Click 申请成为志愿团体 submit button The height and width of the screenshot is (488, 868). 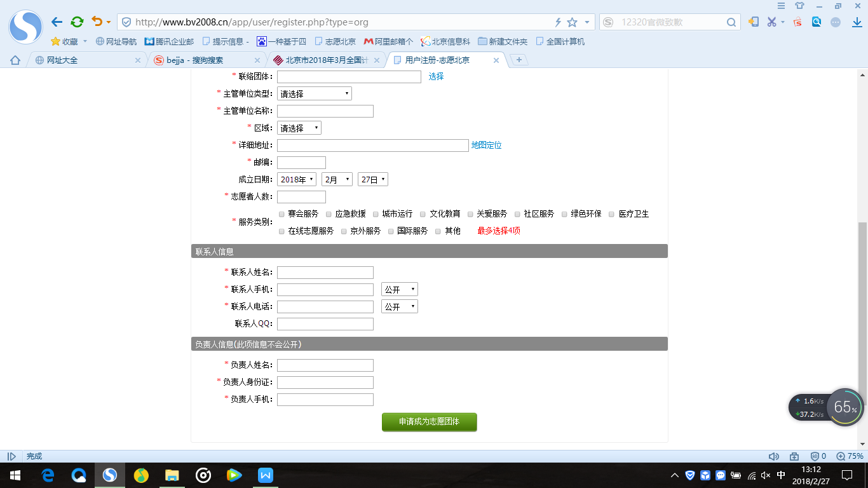[x=429, y=422]
